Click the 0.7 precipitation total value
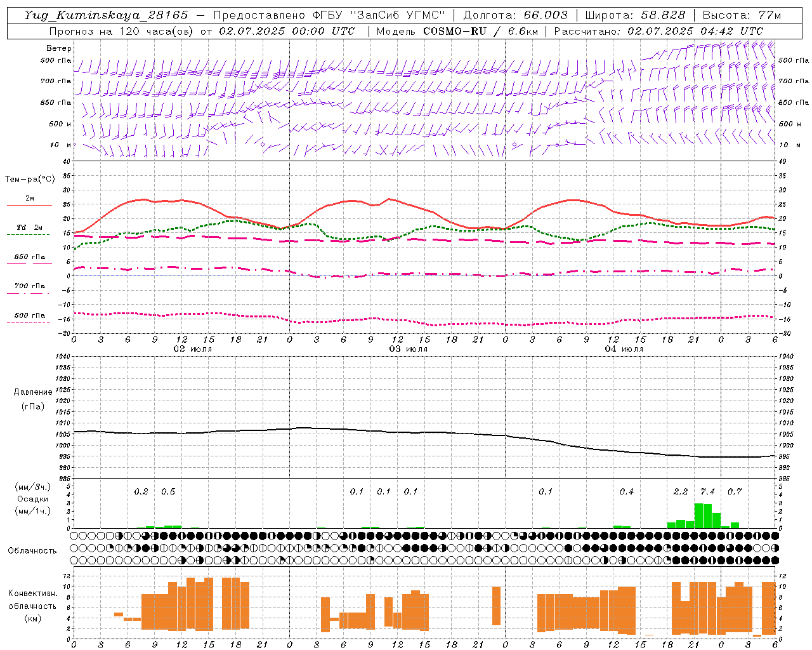The height and width of the screenshot is (650, 812). (x=735, y=492)
